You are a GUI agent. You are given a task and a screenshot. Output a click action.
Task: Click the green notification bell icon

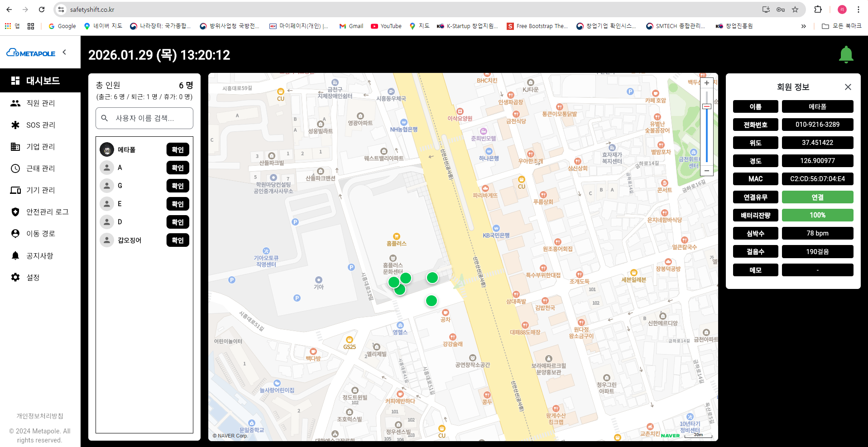coord(846,55)
